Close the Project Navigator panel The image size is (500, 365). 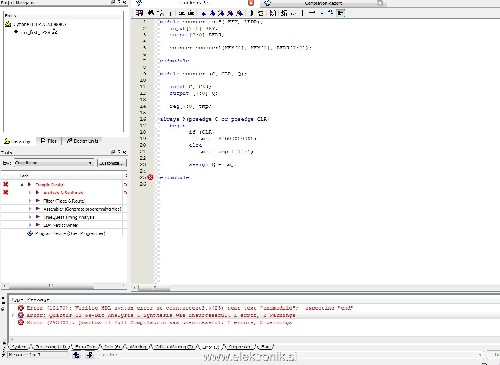124,2
